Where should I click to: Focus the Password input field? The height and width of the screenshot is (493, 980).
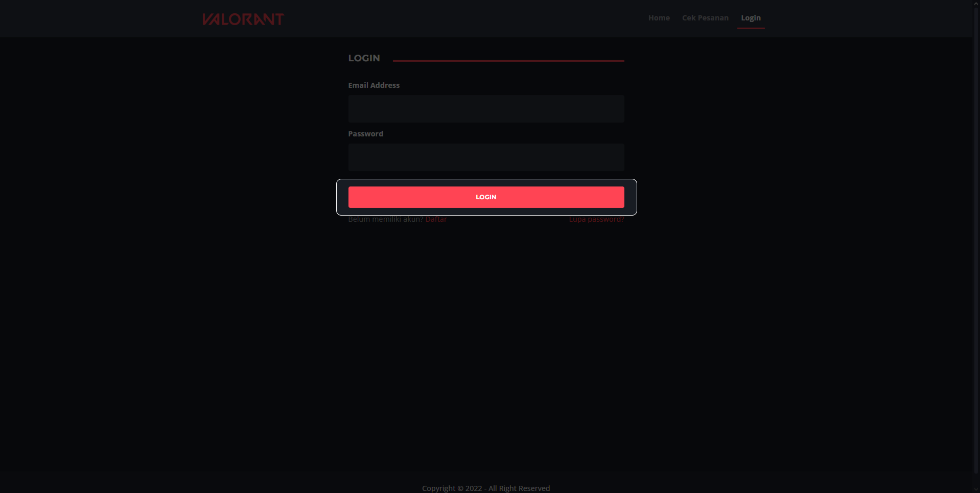486,157
